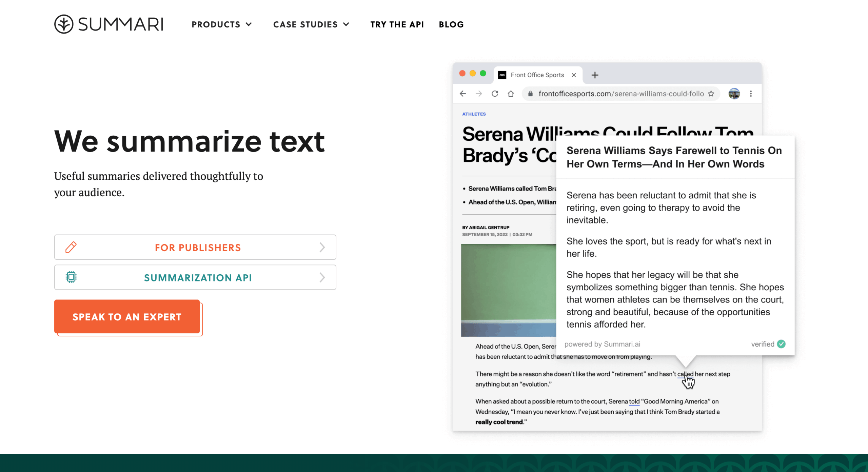Close the Front Office Sports tab
The height and width of the screenshot is (472, 868).
[x=574, y=75]
